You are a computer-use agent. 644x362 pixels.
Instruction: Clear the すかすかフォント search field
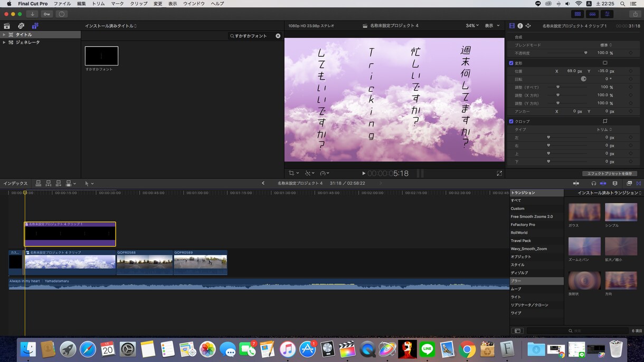pos(278,36)
